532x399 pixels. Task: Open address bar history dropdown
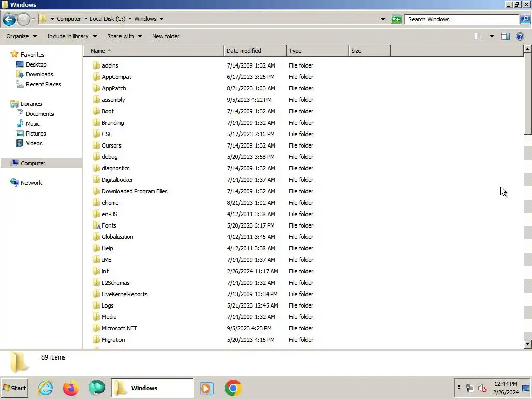[x=383, y=19]
